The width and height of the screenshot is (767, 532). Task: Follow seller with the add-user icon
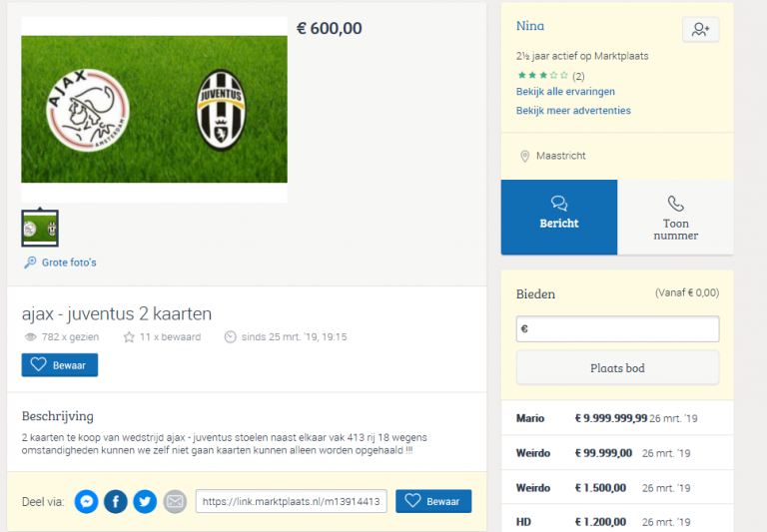[700, 30]
